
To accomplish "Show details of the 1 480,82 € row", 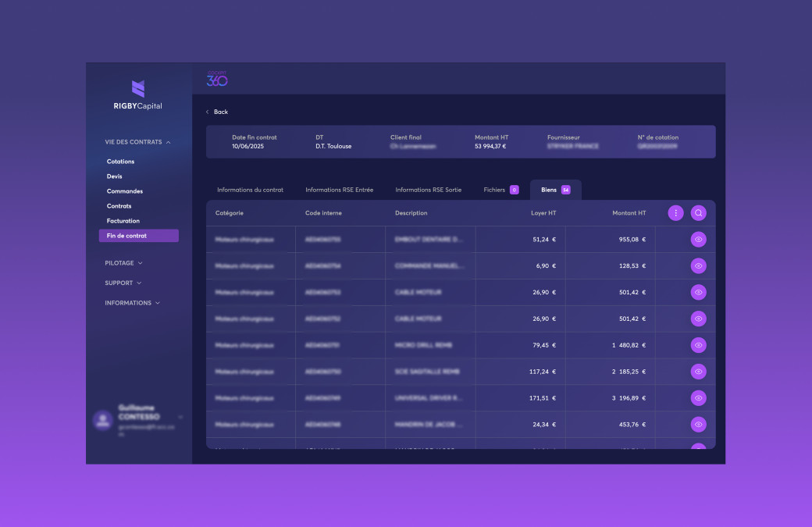I will pyautogui.click(x=698, y=345).
